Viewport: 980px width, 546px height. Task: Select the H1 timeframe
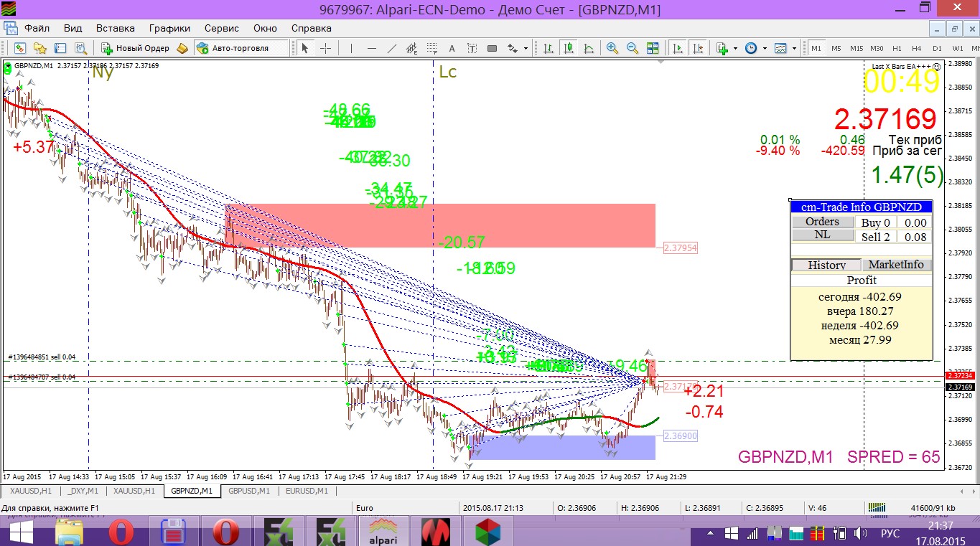[897, 48]
